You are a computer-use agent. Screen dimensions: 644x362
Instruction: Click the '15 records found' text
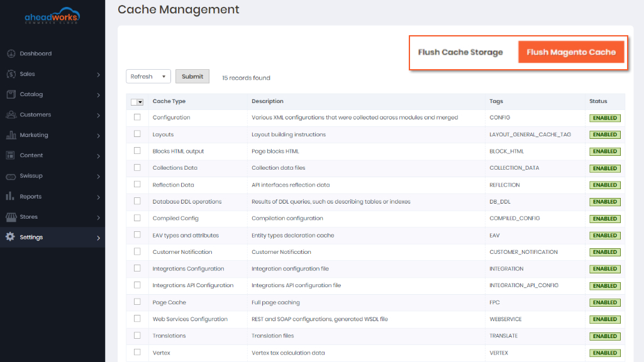[x=246, y=78]
